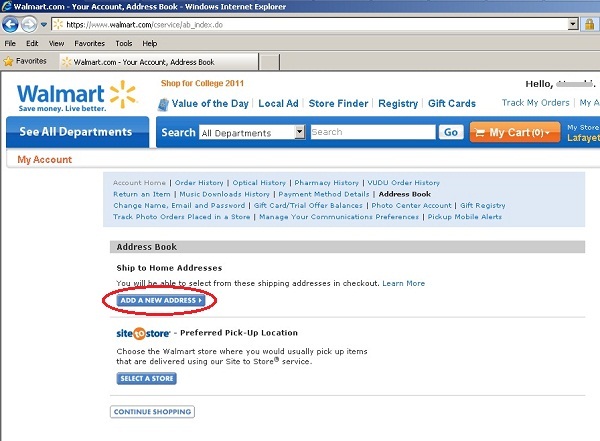Screen dimensions: 600x441
Task: Open Pickup Mobile Alerts link
Action: 465,217
